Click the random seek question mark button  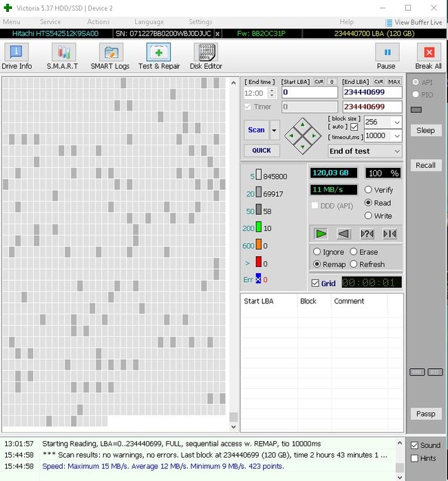[367, 234]
